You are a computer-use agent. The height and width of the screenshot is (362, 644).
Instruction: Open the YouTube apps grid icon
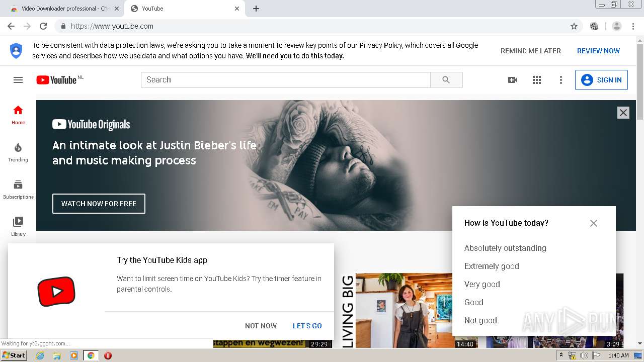(537, 80)
